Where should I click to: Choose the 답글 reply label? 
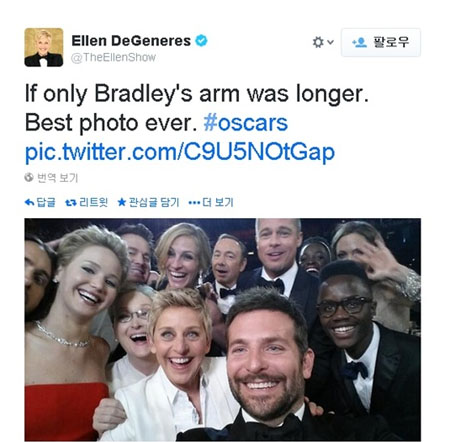(x=46, y=202)
